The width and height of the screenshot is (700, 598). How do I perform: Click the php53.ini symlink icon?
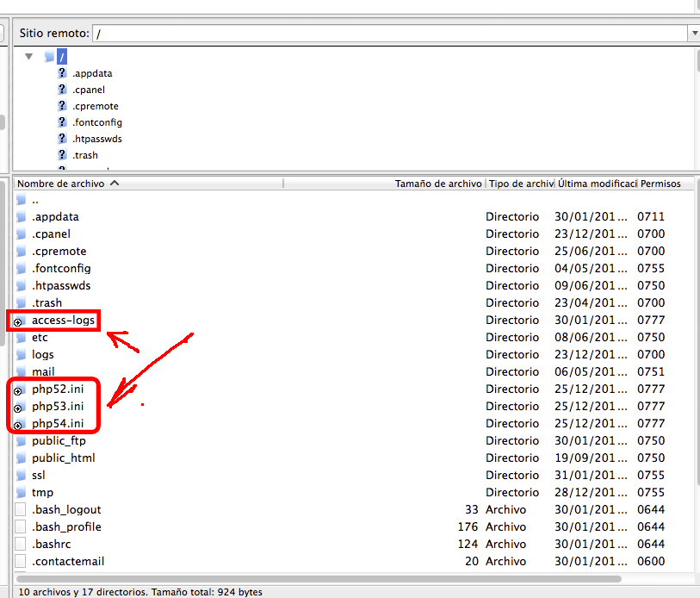pyautogui.click(x=20, y=407)
